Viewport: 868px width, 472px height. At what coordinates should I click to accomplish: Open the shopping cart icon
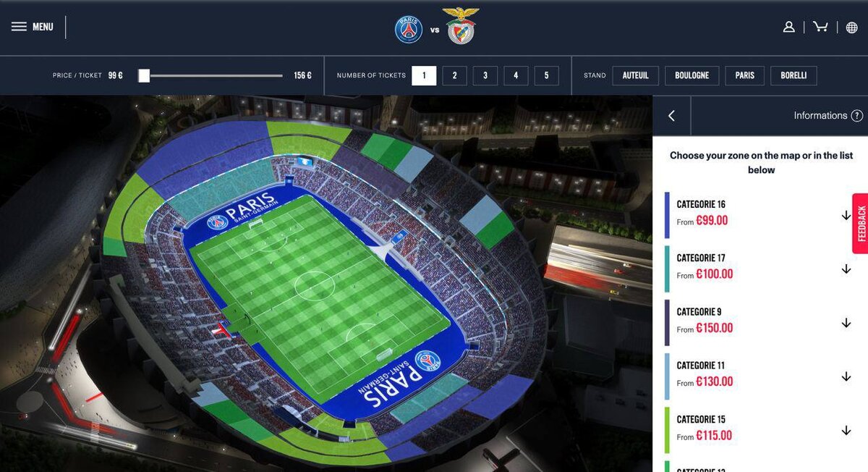pyautogui.click(x=820, y=27)
